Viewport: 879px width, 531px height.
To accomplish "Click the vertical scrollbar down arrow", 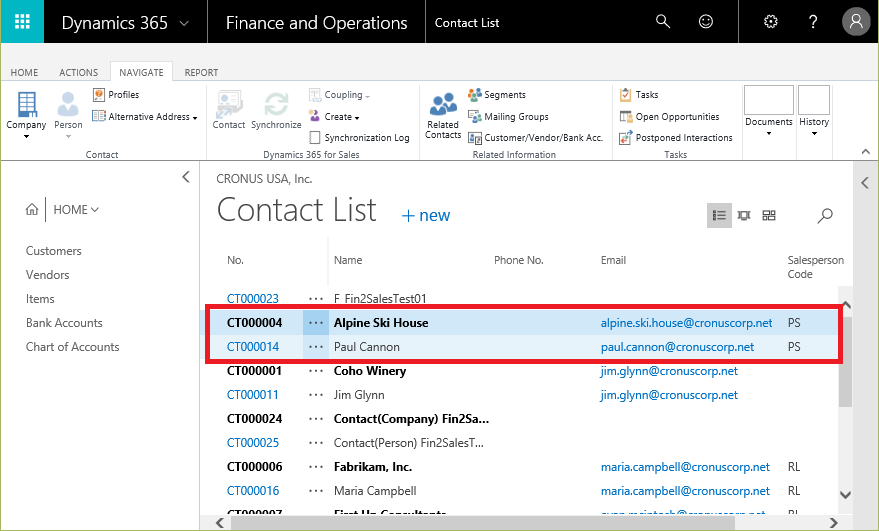I will 845,495.
